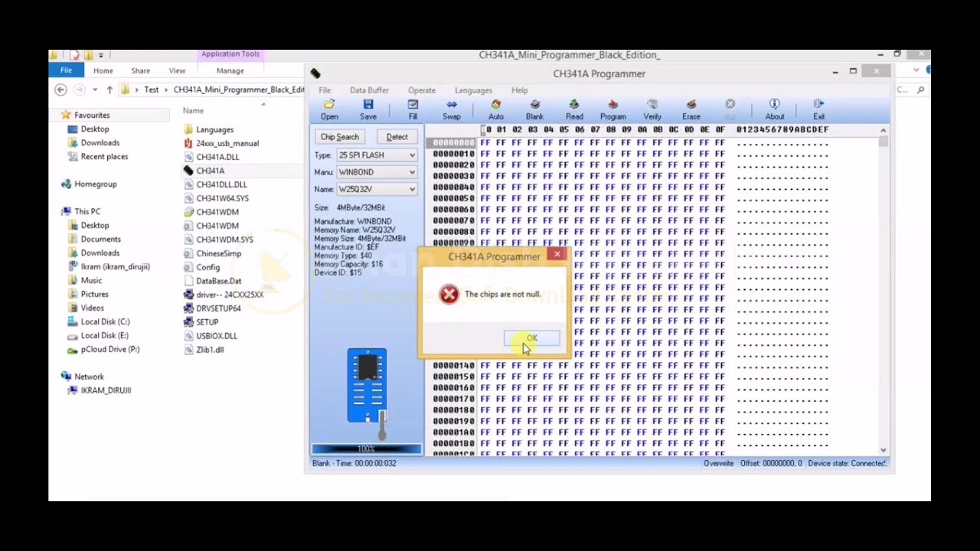Click the Local Disk (C:) drive icon
Screen dimensions: 980x551
coord(73,322)
